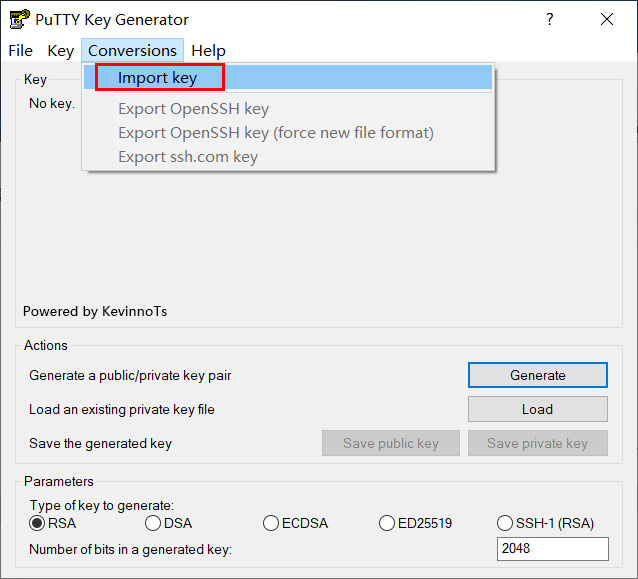Click the Export OpenSSH key entry
Viewport: 638px width, 579px height.
(x=288, y=109)
